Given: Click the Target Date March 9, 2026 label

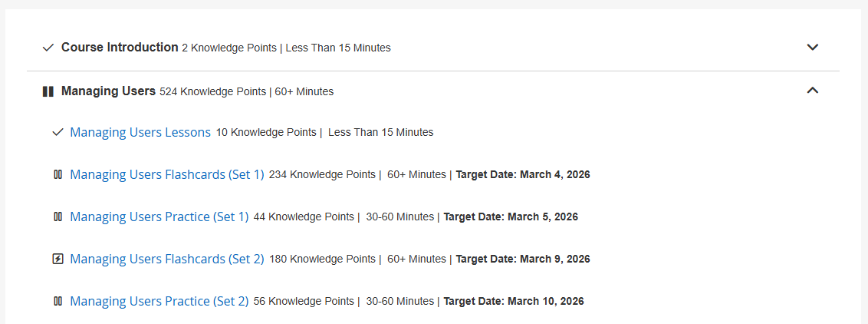Looking at the screenshot, I should (523, 259).
